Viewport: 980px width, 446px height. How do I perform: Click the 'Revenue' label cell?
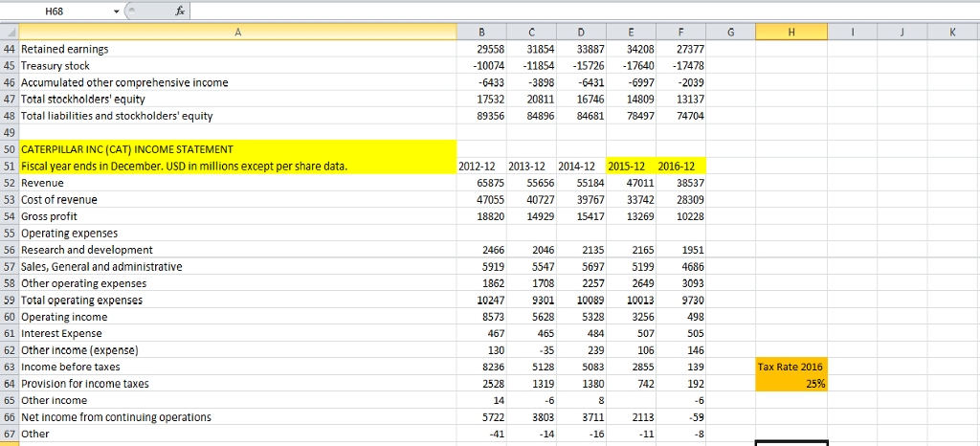[x=237, y=183]
